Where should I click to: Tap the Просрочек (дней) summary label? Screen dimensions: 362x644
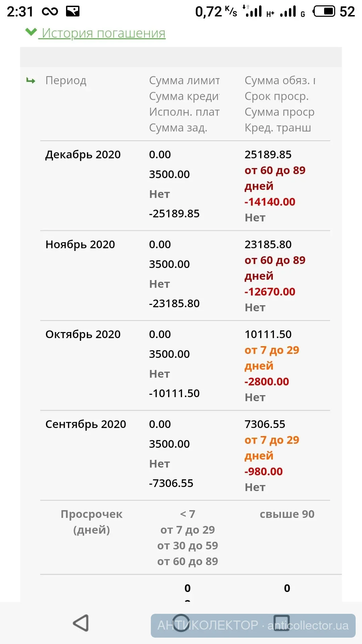[x=92, y=522]
